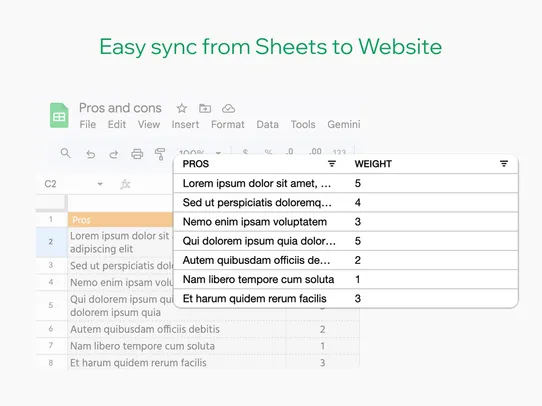Select sheet cell starting 'Nemo enim ipsam'
The height and width of the screenshot is (406, 542).
point(120,282)
